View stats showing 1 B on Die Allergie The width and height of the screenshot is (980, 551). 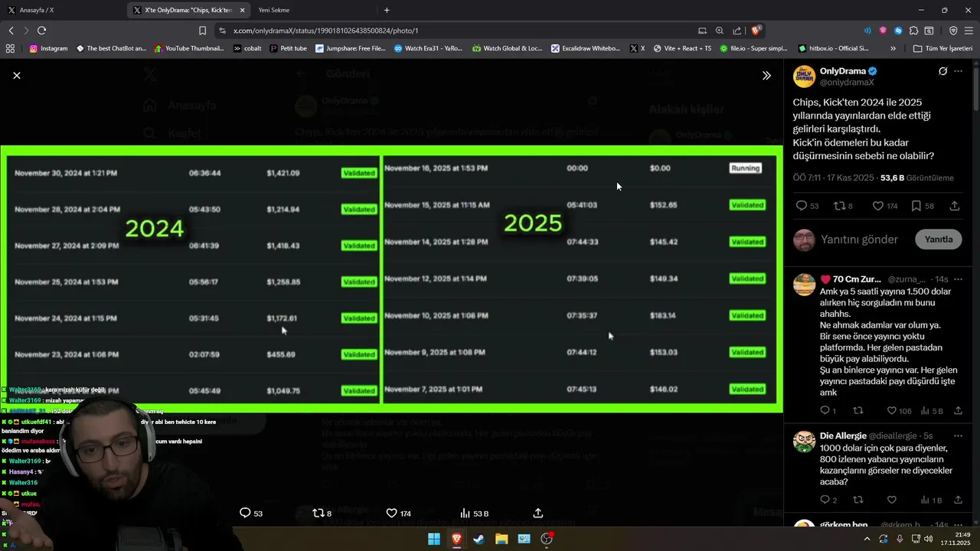931,500
